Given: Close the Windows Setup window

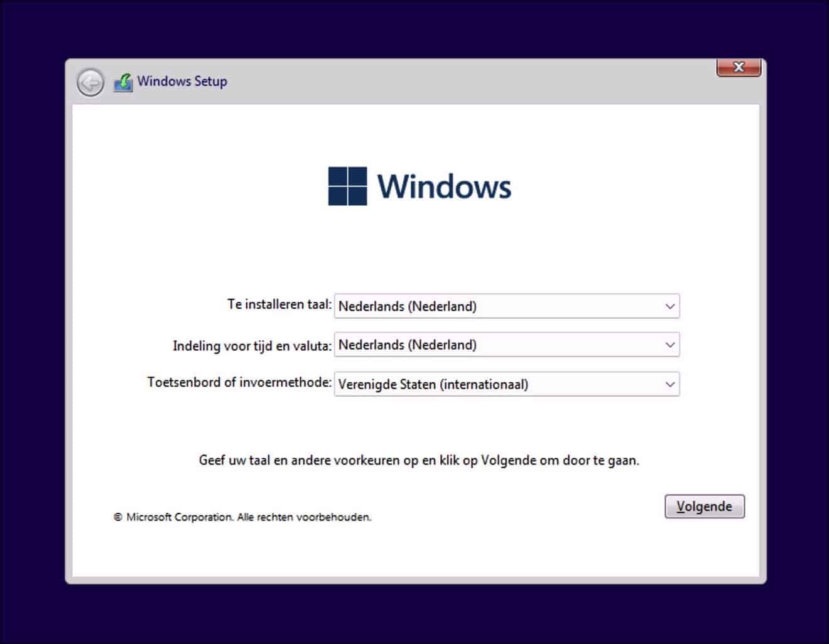Looking at the screenshot, I should [739, 67].
